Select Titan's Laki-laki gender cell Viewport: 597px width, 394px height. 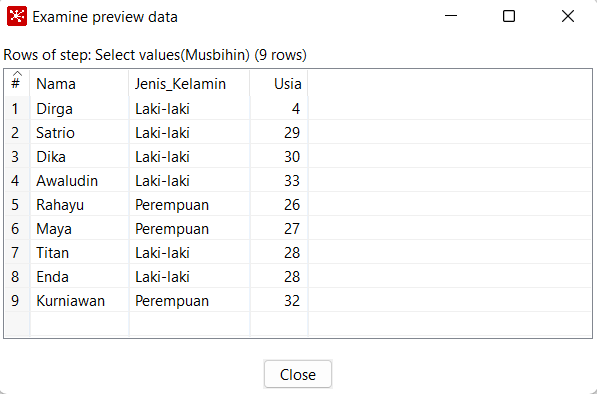pyautogui.click(x=189, y=253)
